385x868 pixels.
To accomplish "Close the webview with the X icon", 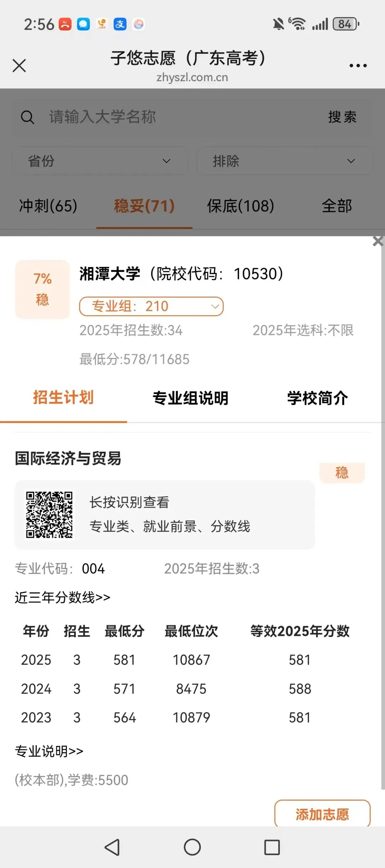I will (19, 66).
